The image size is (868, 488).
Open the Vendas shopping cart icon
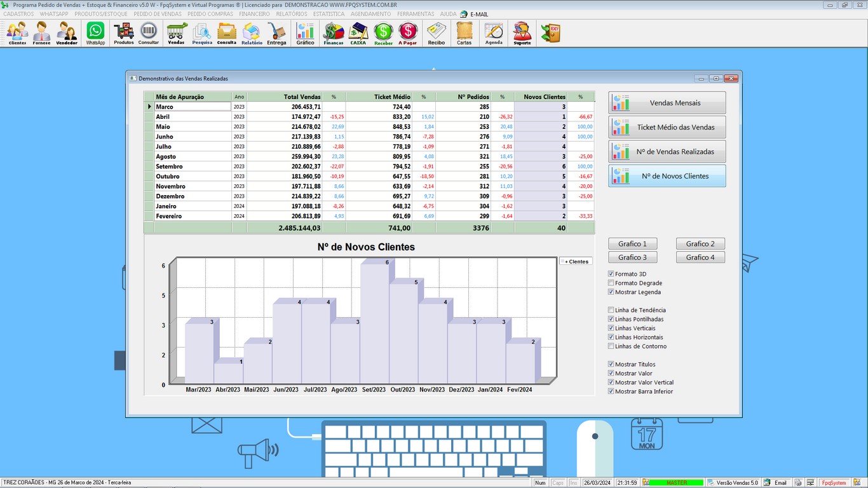click(x=177, y=34)
